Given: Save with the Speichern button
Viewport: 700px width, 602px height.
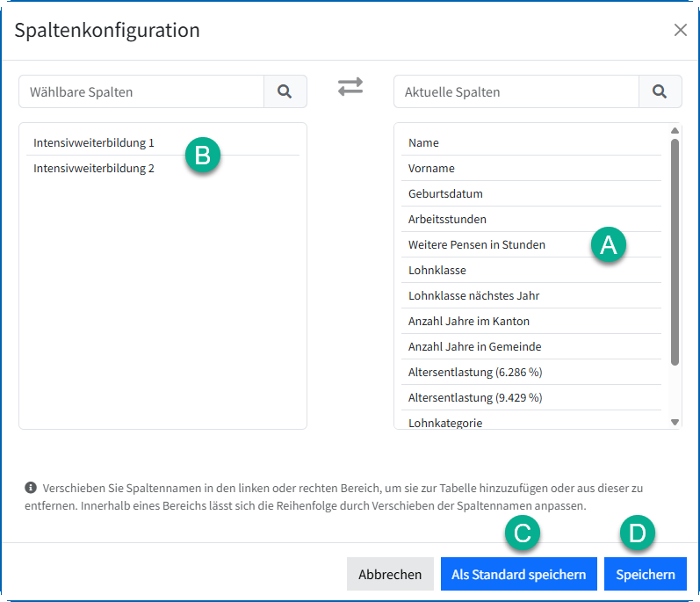Looking at the screenshot, I should click(x=645, y=575).
